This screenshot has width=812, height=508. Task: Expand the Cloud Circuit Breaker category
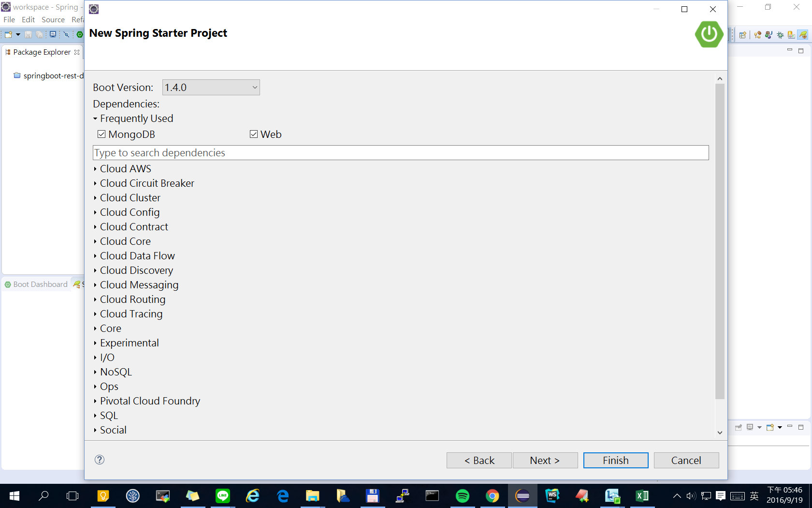pyautogui.click(x=95, y=183)
